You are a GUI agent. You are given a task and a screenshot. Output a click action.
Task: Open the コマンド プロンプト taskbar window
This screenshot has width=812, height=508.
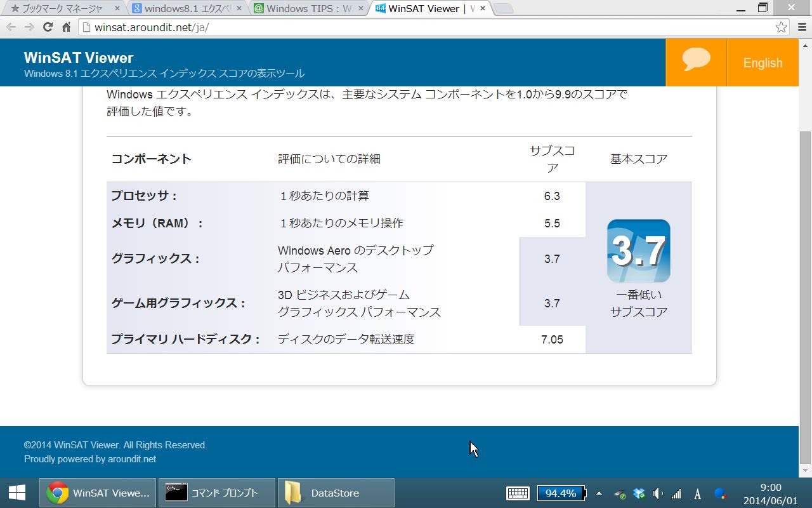tap(217, 493)
